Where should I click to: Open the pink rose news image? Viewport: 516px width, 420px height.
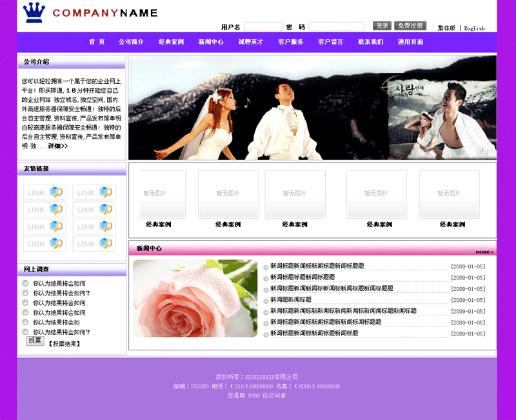tap(195, 298)
